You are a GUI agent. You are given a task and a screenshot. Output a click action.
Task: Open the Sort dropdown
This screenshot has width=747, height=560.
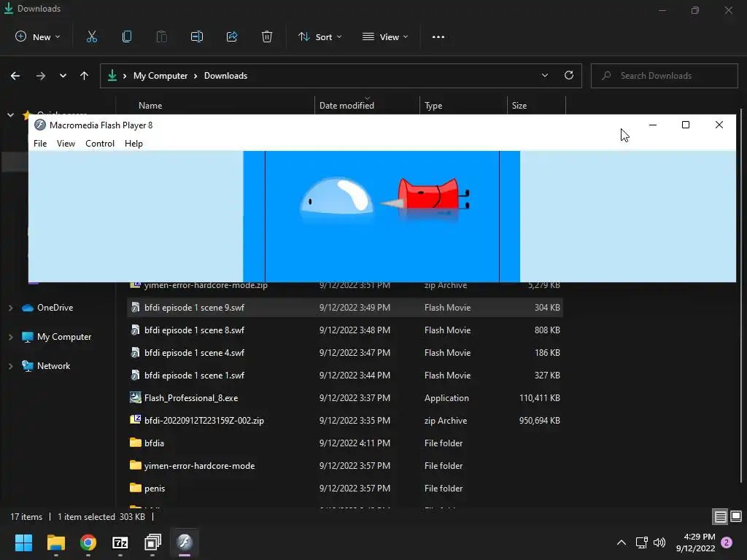[x=320, y=36]
